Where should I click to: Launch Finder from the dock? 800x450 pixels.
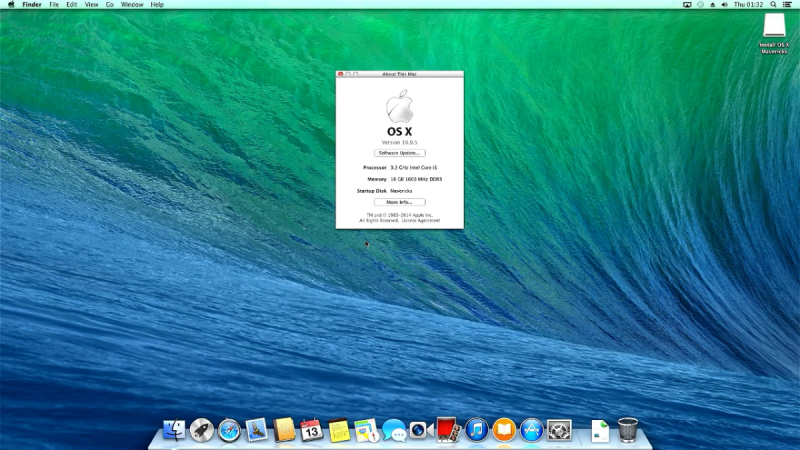click(174, 430)
